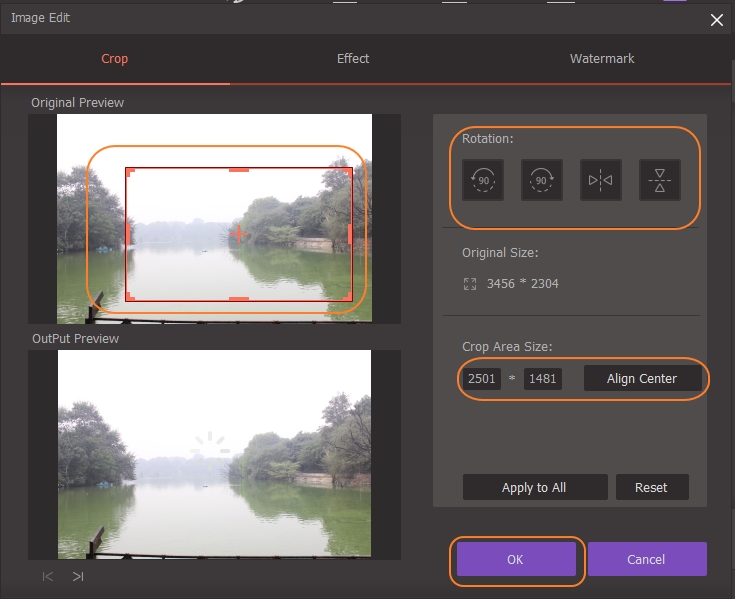Click the crop area center crosshair
The image size is (735, 599).
coord(238,234)
